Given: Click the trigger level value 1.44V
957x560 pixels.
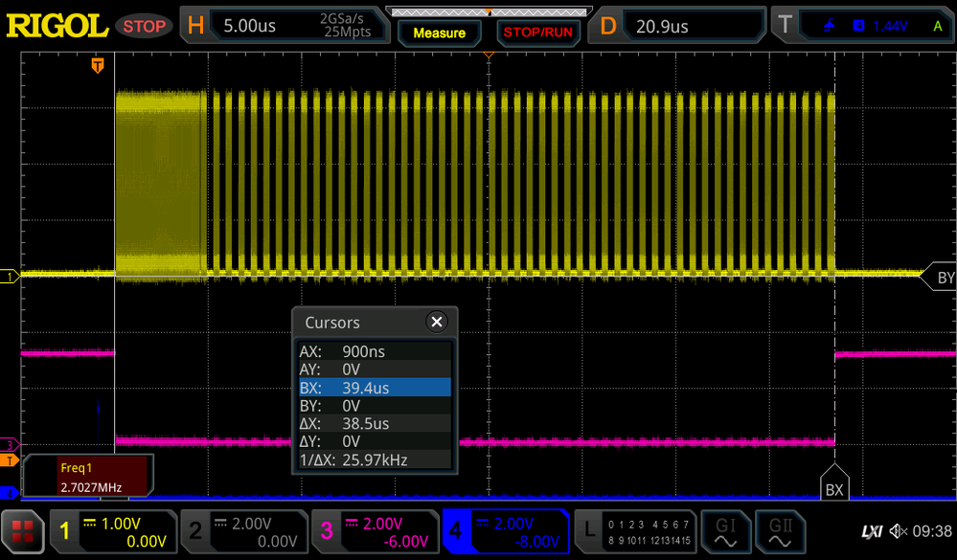Looking at the screenshot, I should tap(890, 26).
